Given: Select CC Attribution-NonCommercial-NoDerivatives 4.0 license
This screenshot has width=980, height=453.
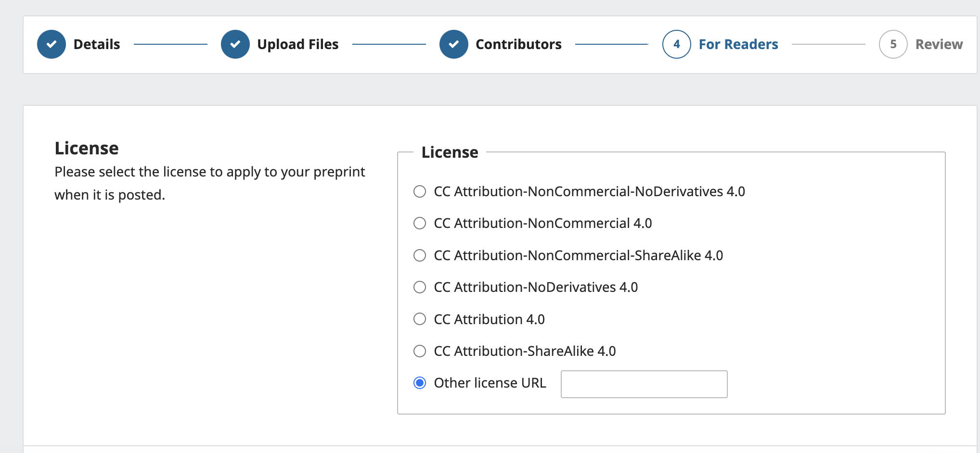Looking at the screenshot, I should coord(420,191).
